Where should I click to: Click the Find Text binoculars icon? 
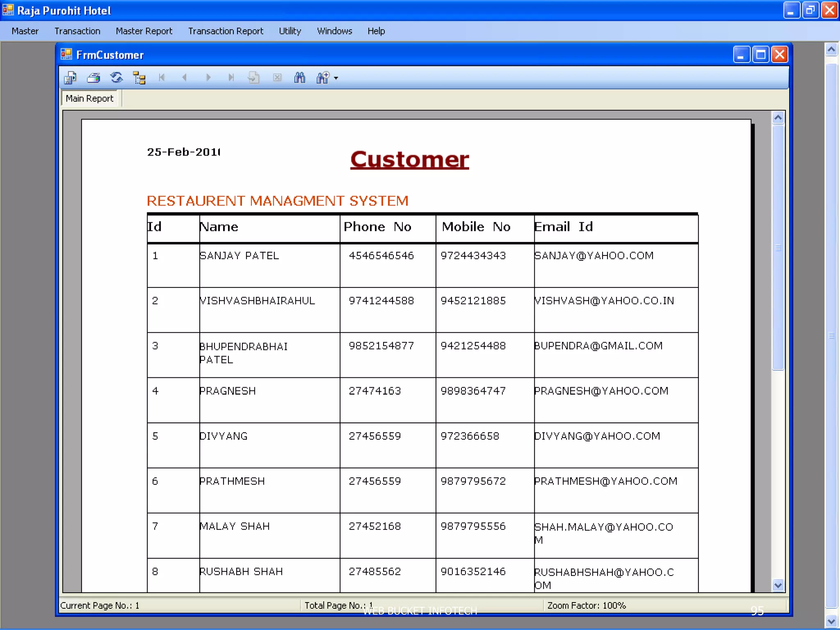click(x=300, y=78)
